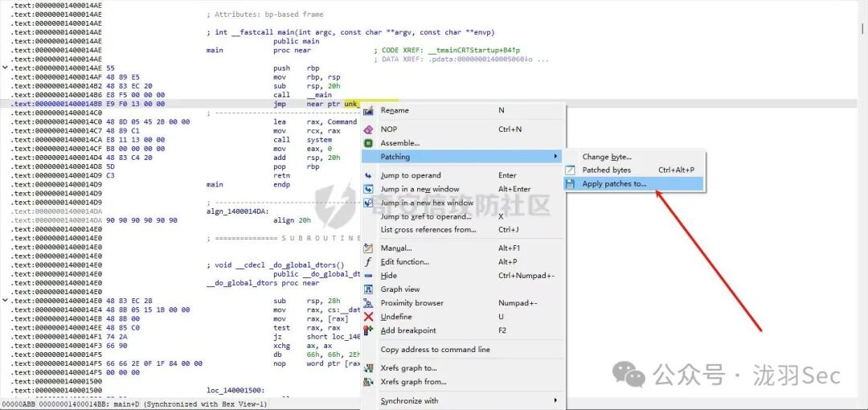Screen dimensions: 868x410
Task: Select the "mov rbp, rsp" instruction
Action: (x=307, y=77)
